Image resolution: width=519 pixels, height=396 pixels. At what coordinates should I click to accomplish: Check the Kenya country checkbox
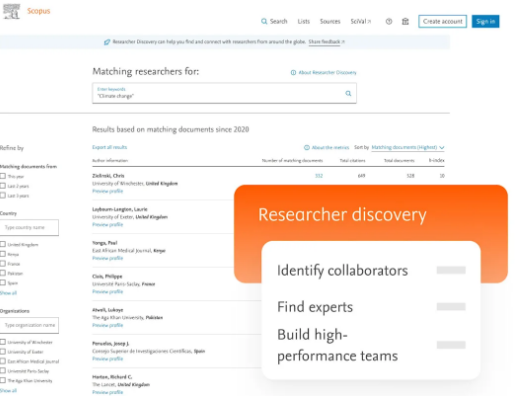pyautogui.click(x=3, y=254)
